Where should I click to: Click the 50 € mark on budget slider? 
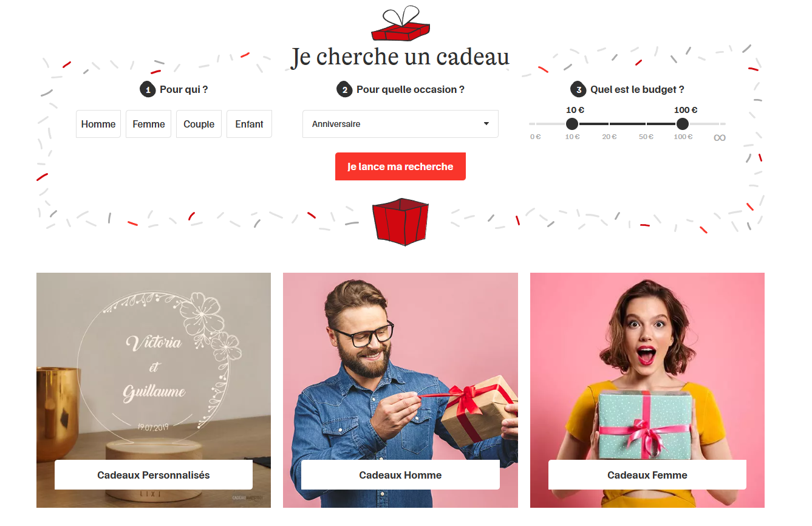646,137
